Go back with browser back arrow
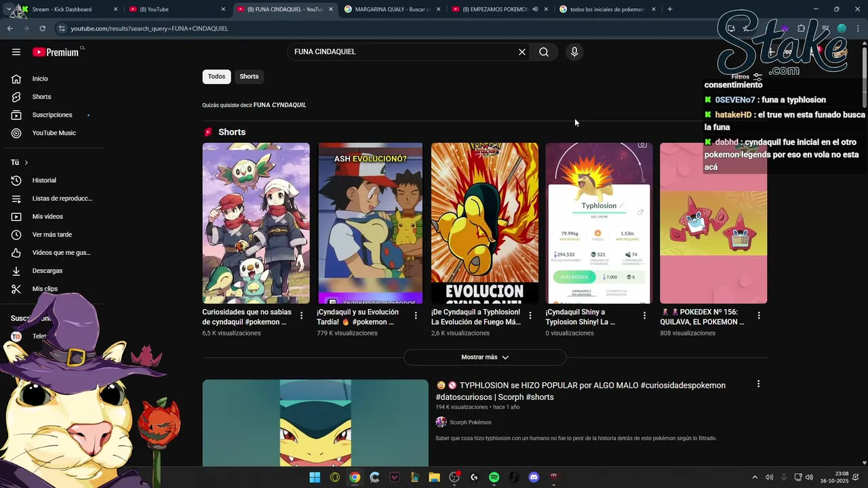 10,28
